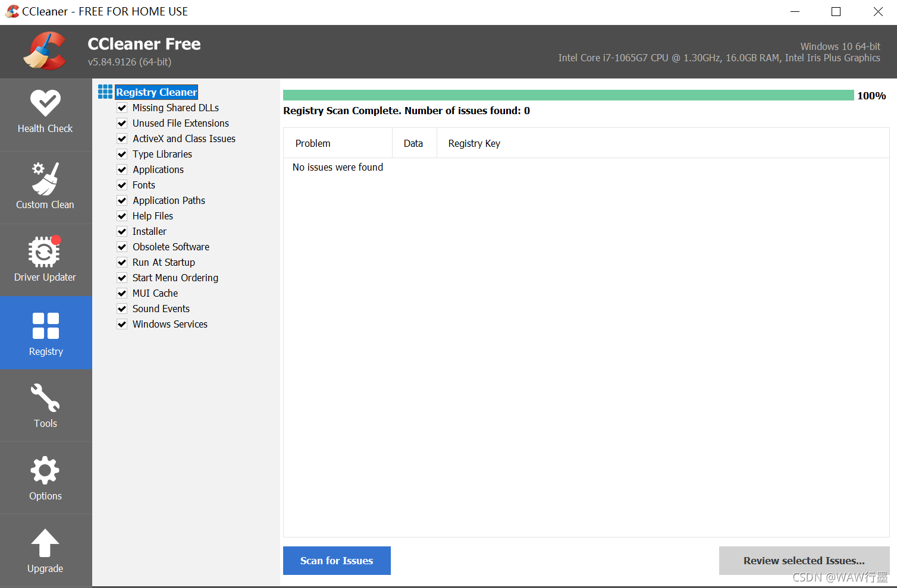The image size is (897, 588).
Task: Click the Registry Cleaner grid icon in tree
Action: [105, 92]
